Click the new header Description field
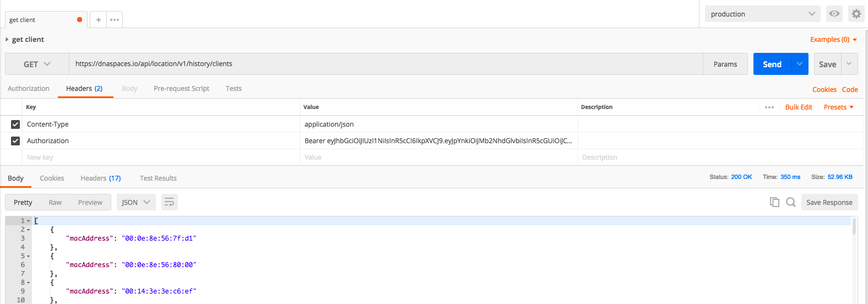868x304 pixels. 720,158
